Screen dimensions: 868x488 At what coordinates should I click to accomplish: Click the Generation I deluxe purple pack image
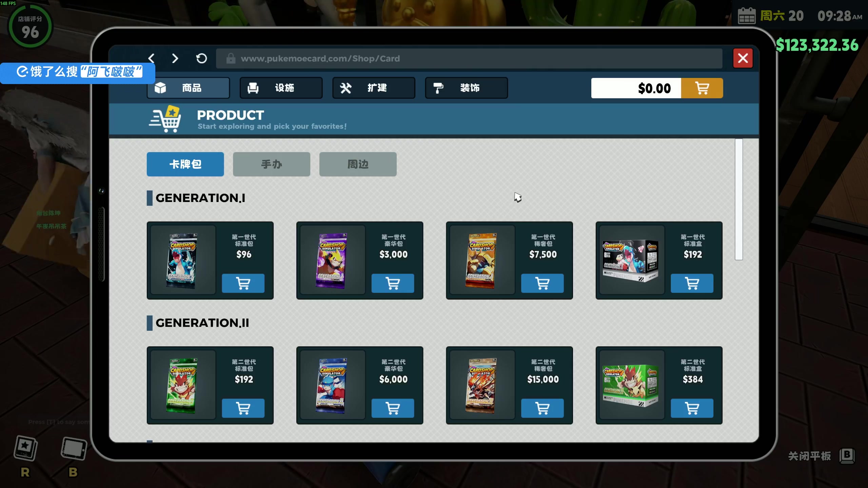pyautogui.click(x=332, y=260)
